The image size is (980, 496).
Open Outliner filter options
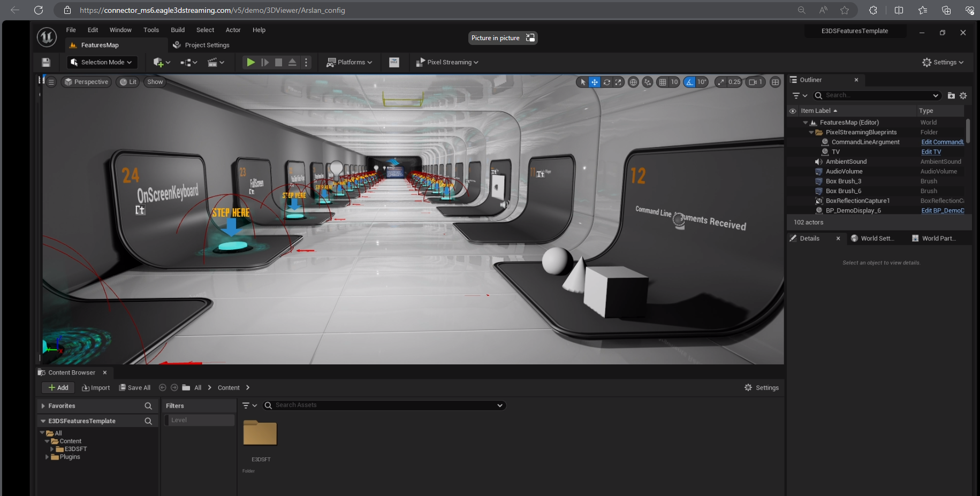pos(800,96)
